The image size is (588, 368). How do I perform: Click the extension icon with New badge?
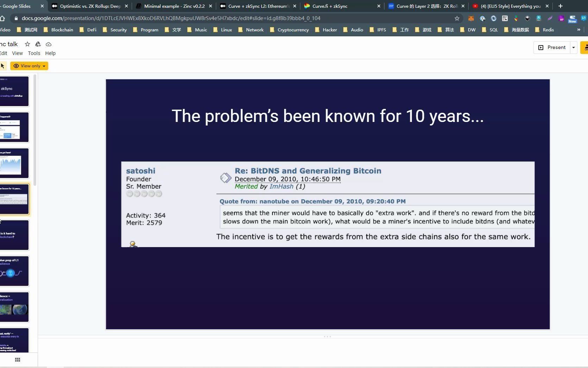click(573, 19)
